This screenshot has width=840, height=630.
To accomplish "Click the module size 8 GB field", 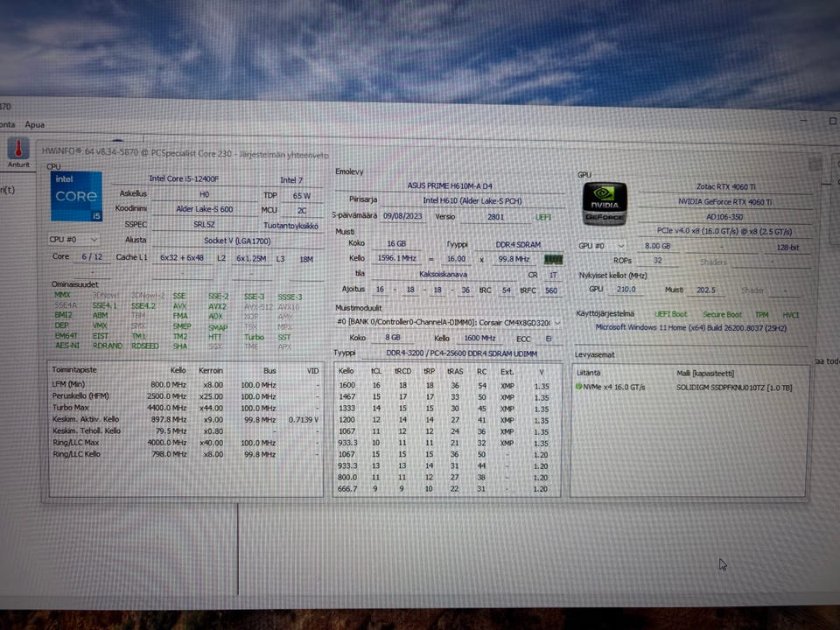I will [393, 338].
